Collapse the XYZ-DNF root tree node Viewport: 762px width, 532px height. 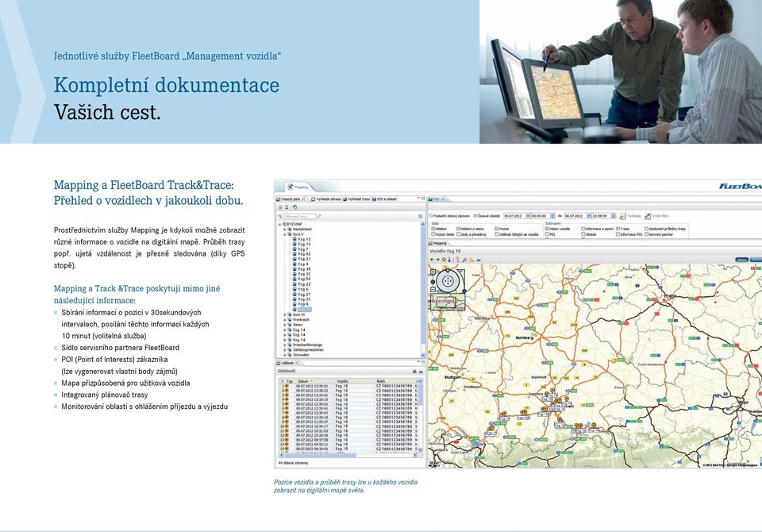point(279,224)
